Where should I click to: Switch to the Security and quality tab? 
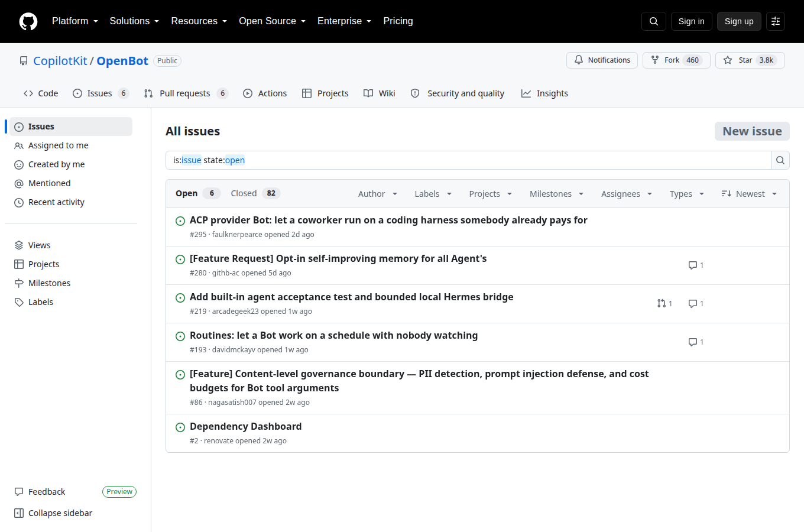point(458,93)
